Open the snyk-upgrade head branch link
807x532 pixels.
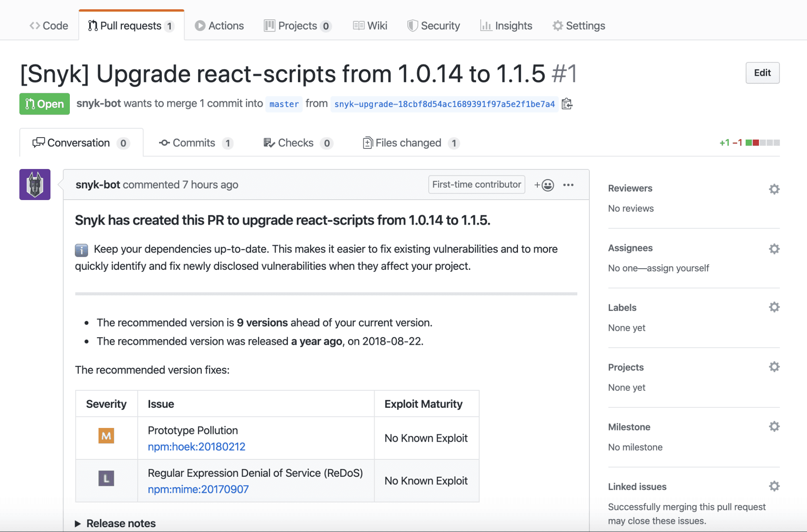(x=444, y=104)
